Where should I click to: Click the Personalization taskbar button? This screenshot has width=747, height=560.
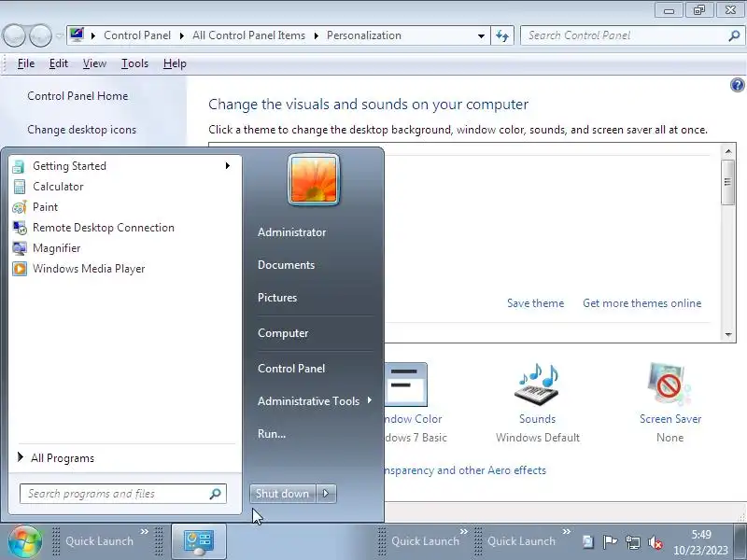point(198,542)
